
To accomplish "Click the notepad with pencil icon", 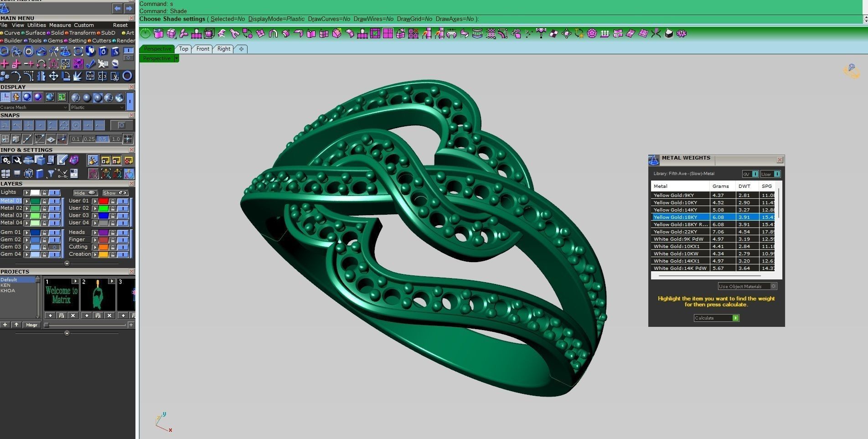I will (x=62, y=160).
